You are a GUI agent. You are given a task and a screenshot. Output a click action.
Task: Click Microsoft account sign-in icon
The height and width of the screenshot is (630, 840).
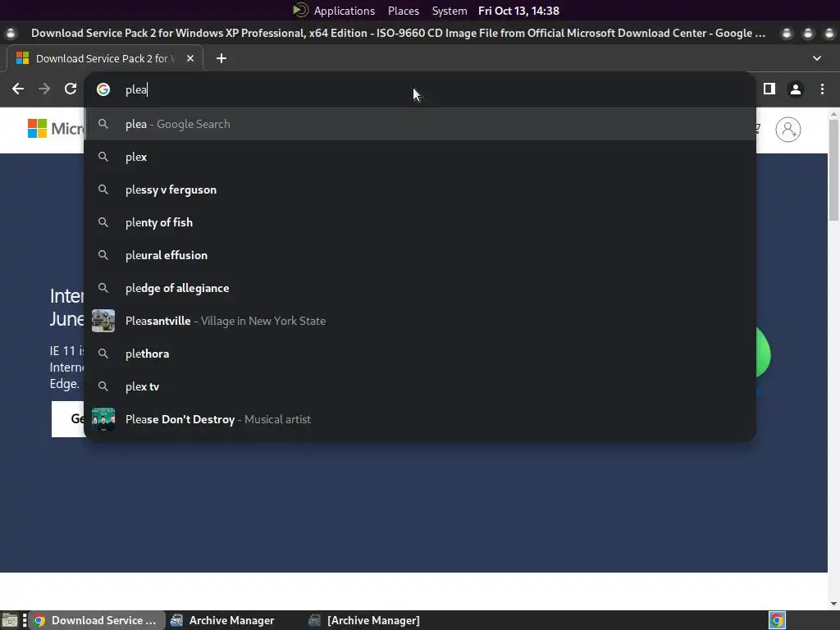click(x=788, y=130)
